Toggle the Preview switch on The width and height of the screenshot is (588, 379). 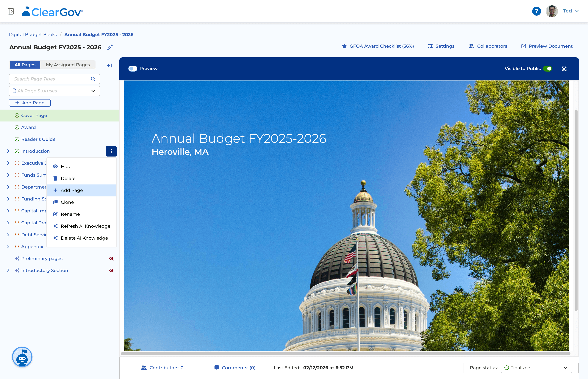click(132, 69)
